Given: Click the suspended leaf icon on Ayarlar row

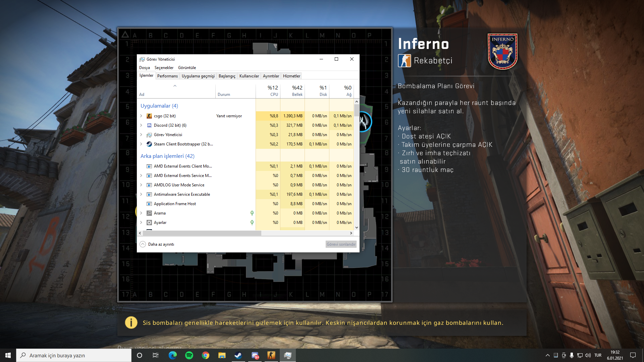Looking at the screenshot, I should [x=252, y=223].
